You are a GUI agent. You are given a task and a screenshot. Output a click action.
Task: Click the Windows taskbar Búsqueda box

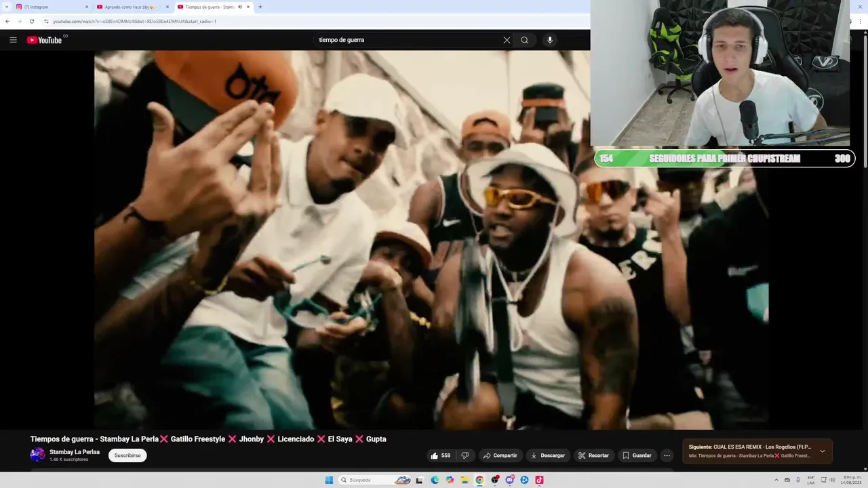coord(374,480)
